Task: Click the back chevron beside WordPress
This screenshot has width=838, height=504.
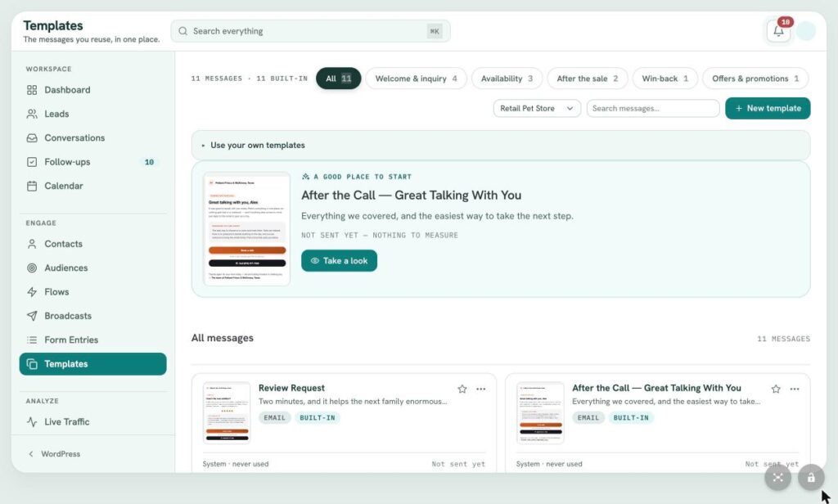Action: coord(31,454)
